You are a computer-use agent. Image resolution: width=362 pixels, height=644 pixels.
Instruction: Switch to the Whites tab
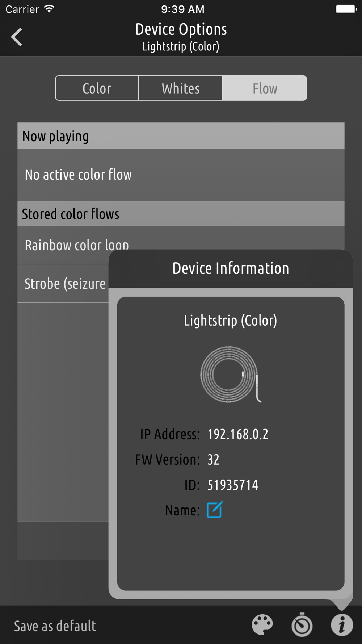(181, 88)
